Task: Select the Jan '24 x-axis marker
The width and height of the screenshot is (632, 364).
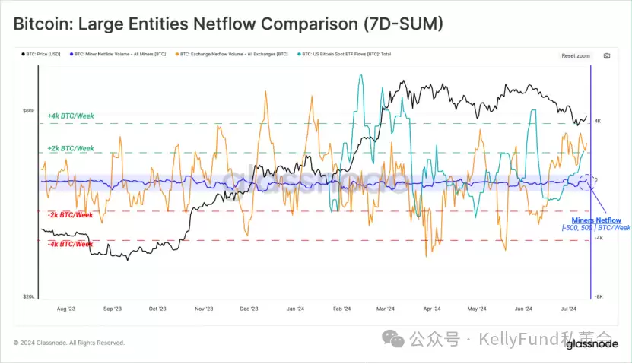Action: tap(296, 309)
